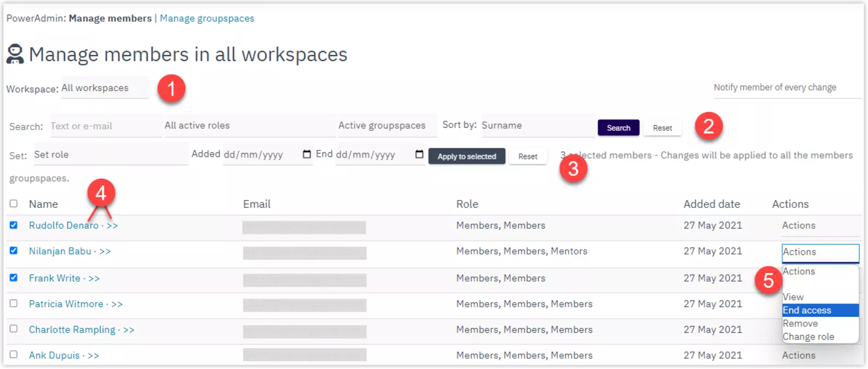Expand details via >> next to Nilanjan Babu
Image resolution: width=868 pixels, height=369 pixels.
[105, 252]
